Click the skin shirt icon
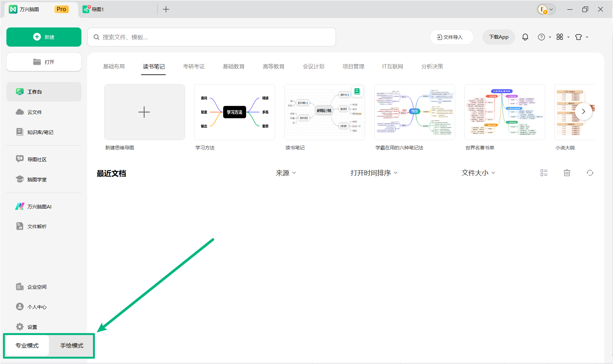The image size is (613, 364). 579,37
